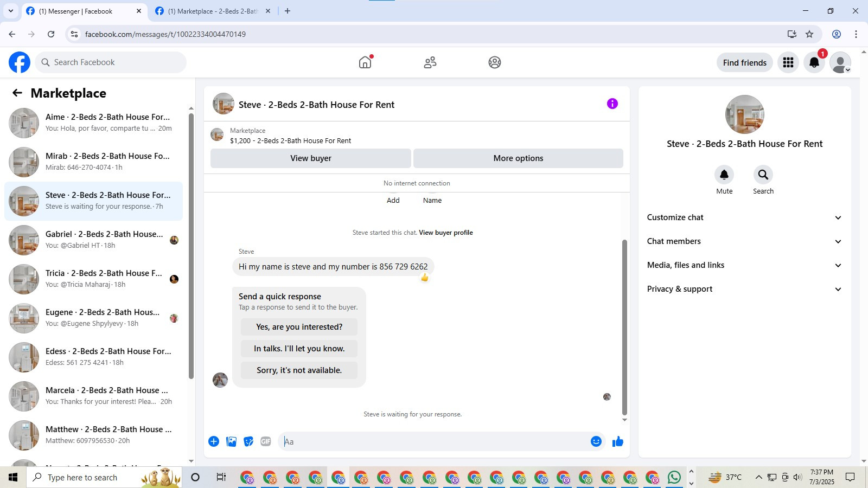The image size is (868, 488).
Task: Open the $1,200 Marketplace listing link
Action: (290, 140)
